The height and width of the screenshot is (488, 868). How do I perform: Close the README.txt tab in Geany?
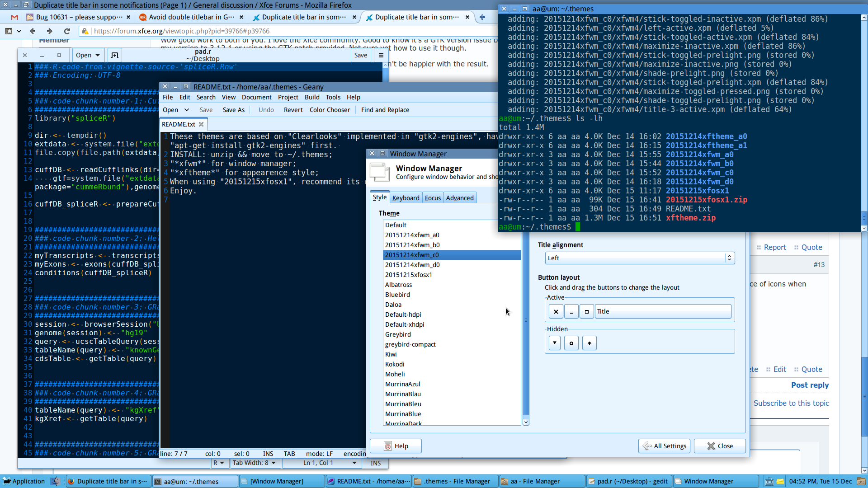coord(201,124)
